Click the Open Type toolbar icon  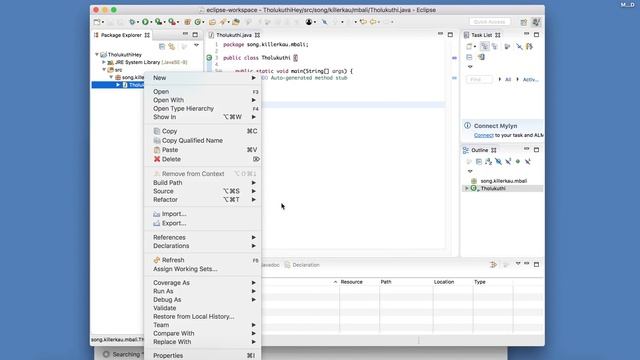click(x=212, y=22)
